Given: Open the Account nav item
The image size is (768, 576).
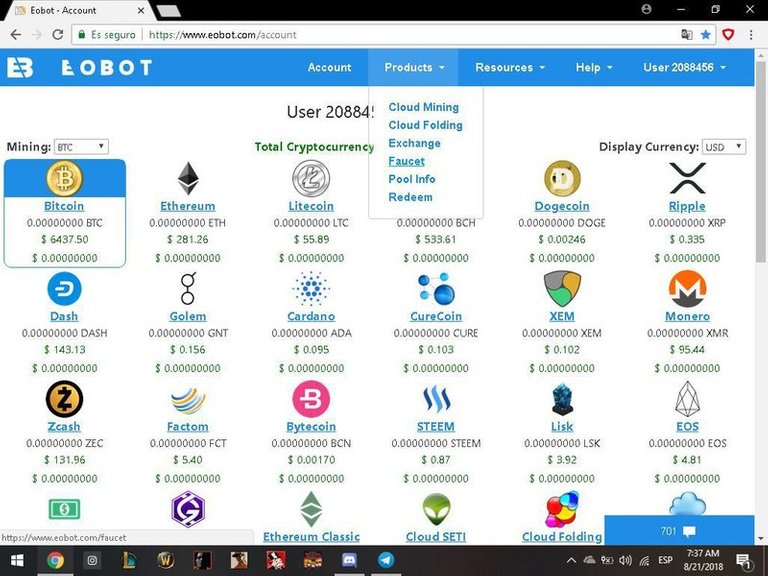Looking at the screenshot, I should pos(329,68).
